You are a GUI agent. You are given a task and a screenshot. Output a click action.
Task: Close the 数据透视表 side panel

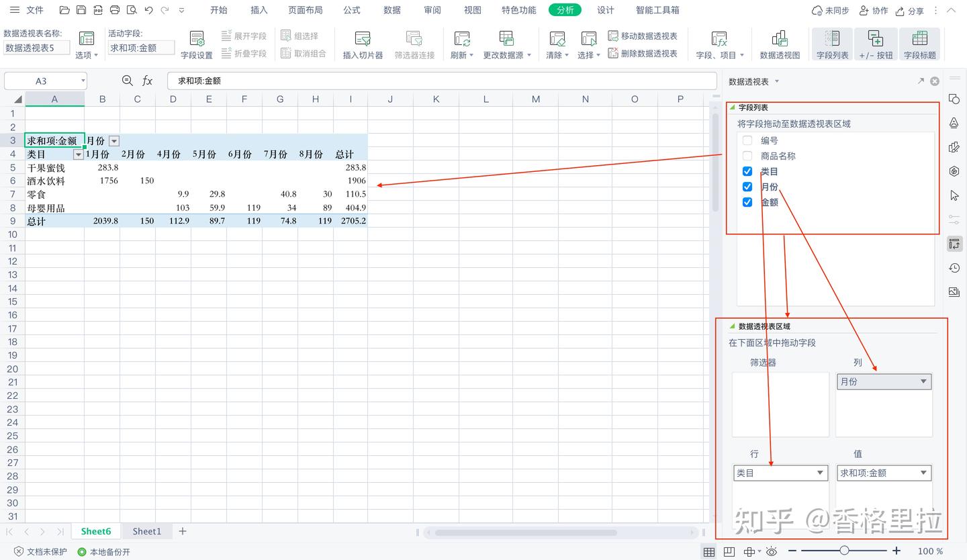pos(935,81)
